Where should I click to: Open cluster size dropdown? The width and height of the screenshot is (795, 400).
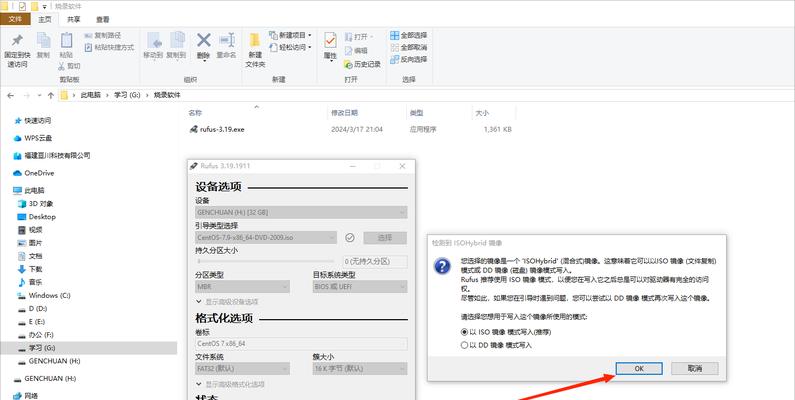point(360,369)
